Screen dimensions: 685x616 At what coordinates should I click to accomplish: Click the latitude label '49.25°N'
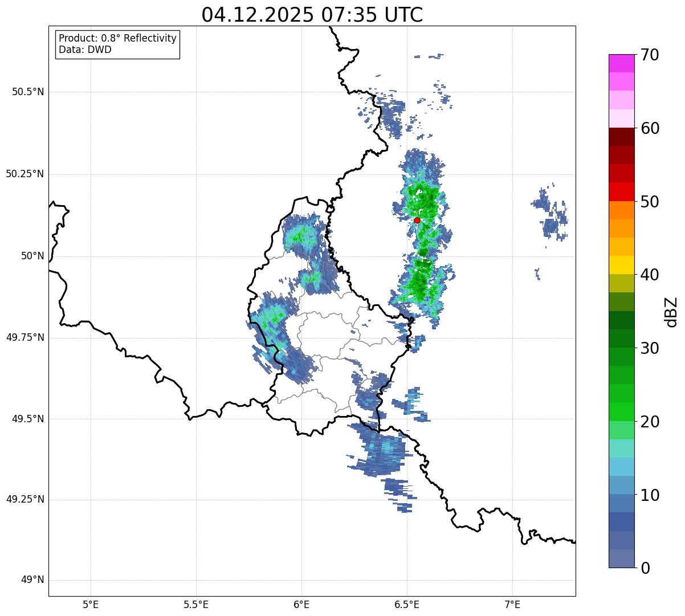[x=25, y=500]
